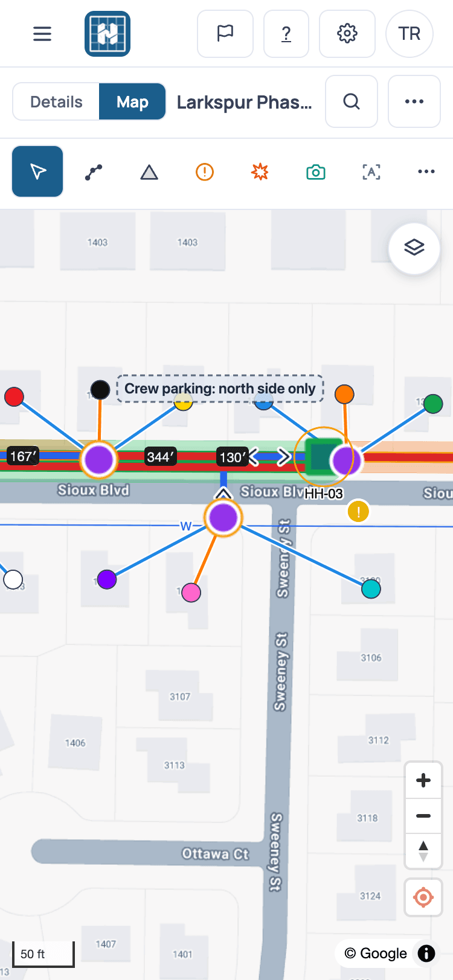Open the toolbar overflow more tools menu
This screenshot has height=980, width=453.
point(426,173)
